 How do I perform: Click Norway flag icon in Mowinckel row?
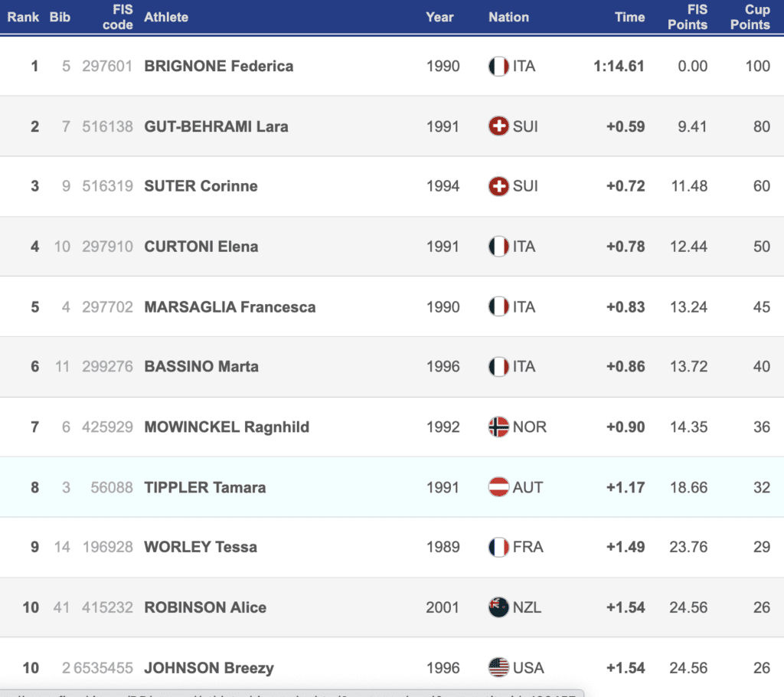(498, 427)
